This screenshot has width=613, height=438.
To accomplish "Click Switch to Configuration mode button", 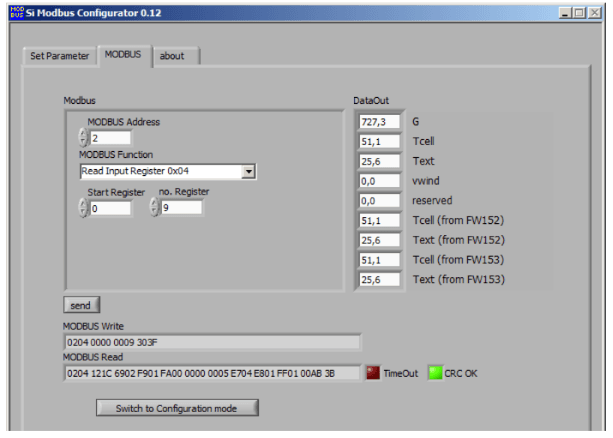I will (x=177, y=408).
